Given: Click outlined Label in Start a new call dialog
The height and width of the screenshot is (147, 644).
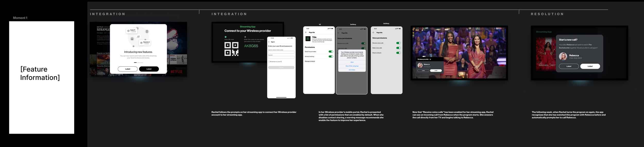Looking at the screenshot, I should click(569, 66).
